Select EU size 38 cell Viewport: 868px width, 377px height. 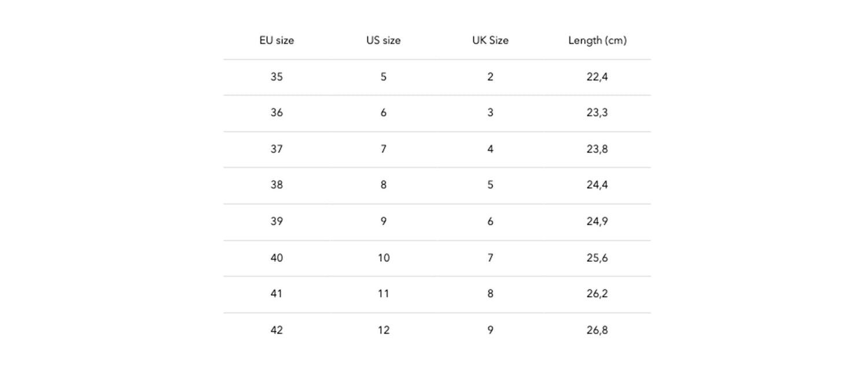pos(277,185)
